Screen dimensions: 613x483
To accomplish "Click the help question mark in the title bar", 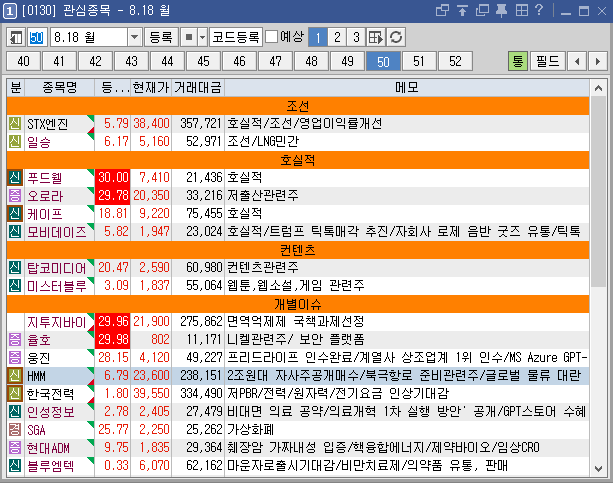I will coord(539,10).
